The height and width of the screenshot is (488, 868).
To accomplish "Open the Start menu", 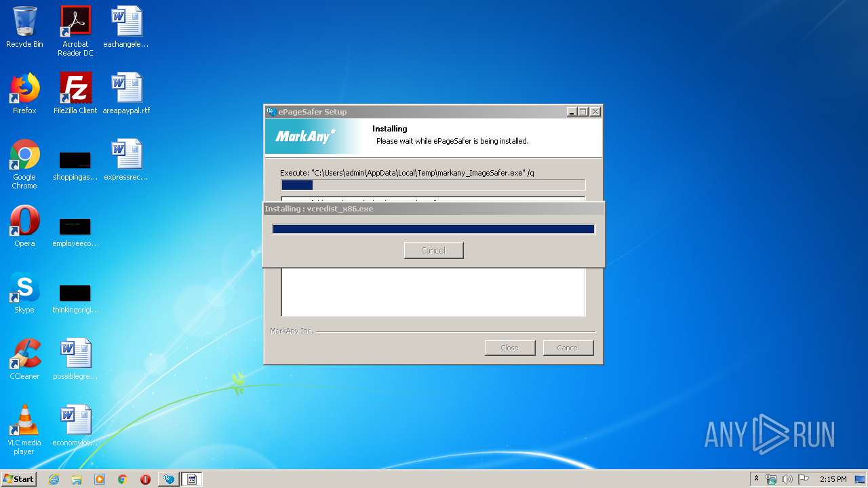I will pyautogui.click(x=18, y=479).
